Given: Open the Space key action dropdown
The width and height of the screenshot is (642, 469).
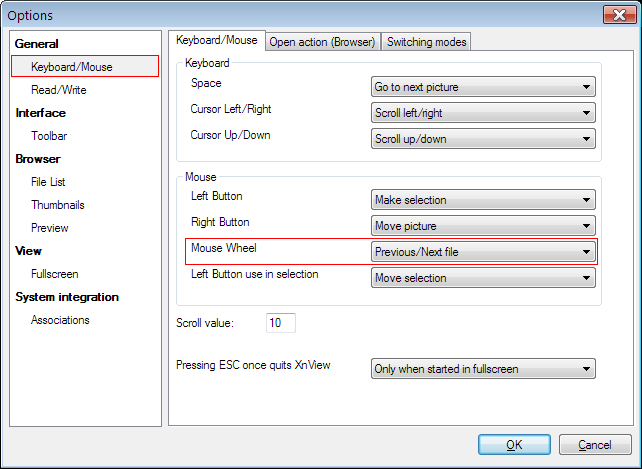Looking at the screenshot, I should 483,87.
